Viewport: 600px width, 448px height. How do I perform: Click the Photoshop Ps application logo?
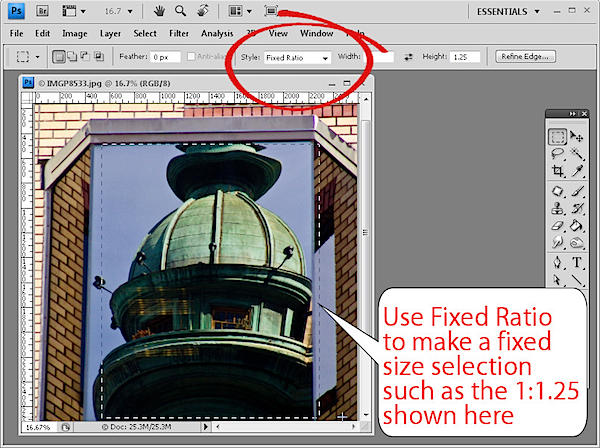tap(16, 11)
